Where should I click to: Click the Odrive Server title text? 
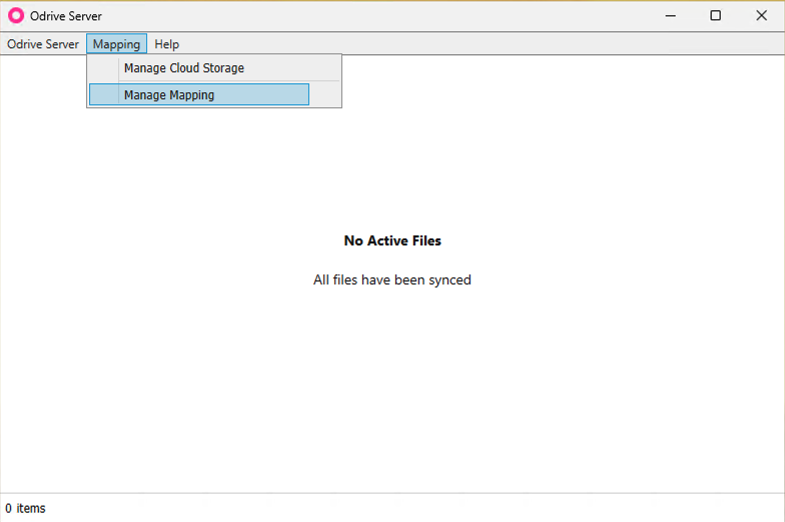pyautogui.click(x=66, y=16)
